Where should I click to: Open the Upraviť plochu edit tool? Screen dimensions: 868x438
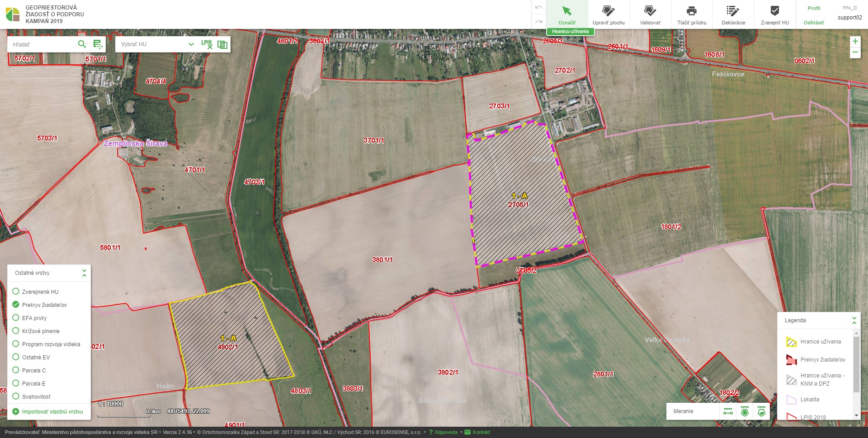click(x=609, y=14)
